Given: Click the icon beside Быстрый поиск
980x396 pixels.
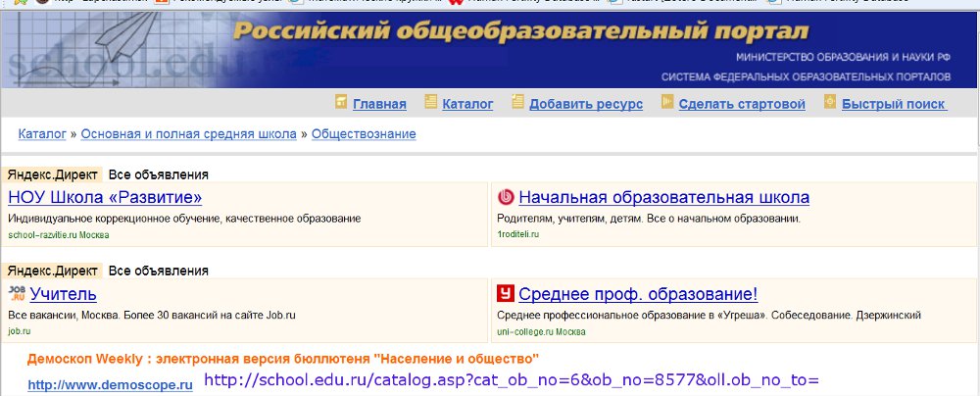Looking at the screenshot, I should click(x=830, y=102).
